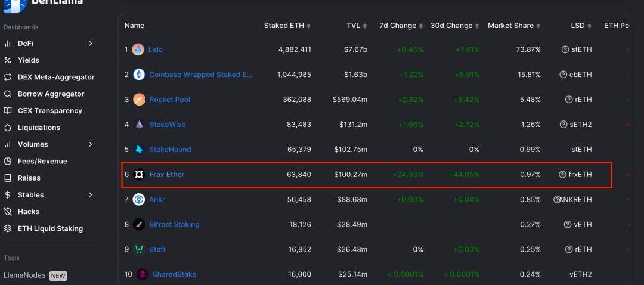This screenshot has height=285, width=644.
Task: Open LlamaNodes tool link
Action: click(24, 275)
